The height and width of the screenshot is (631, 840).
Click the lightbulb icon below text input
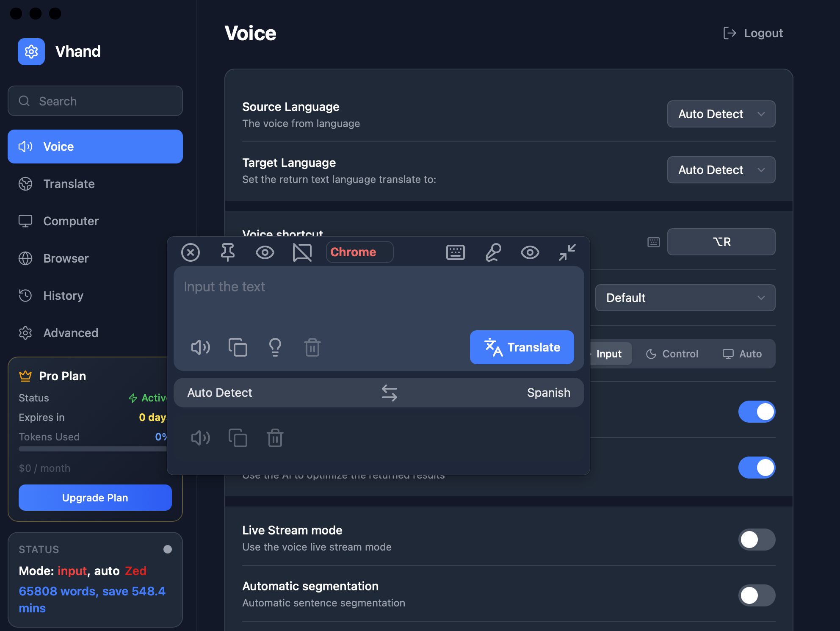[275, 347]
